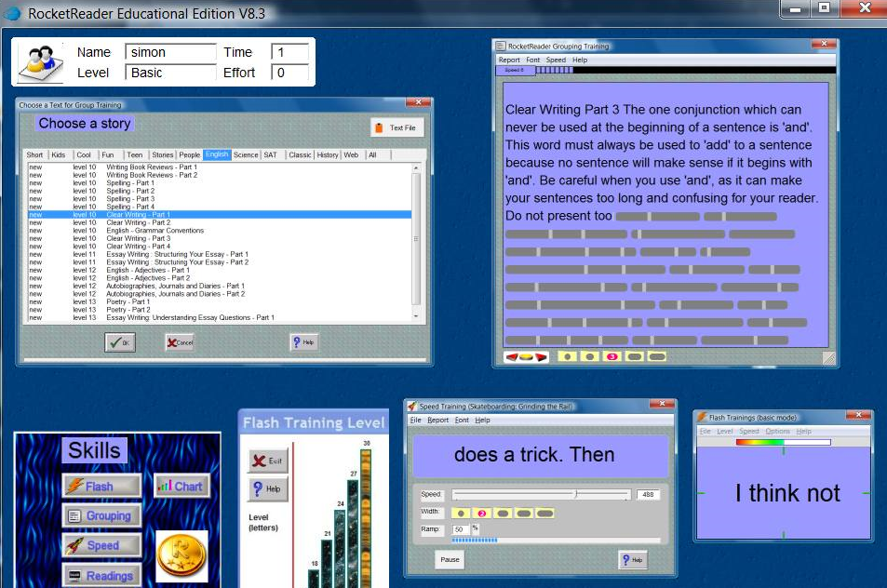Open Help in the Choose a Text dialog
Viewport: 887px width, 588px height.
click(303, 342)
